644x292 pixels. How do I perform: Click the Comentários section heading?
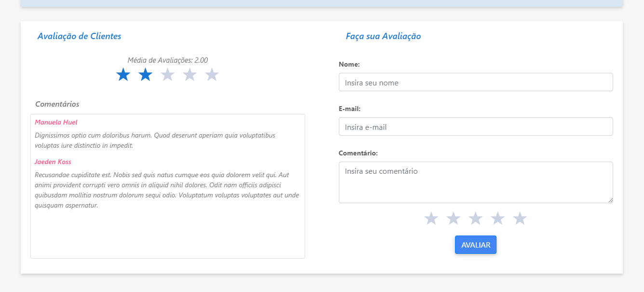(57, 104)
